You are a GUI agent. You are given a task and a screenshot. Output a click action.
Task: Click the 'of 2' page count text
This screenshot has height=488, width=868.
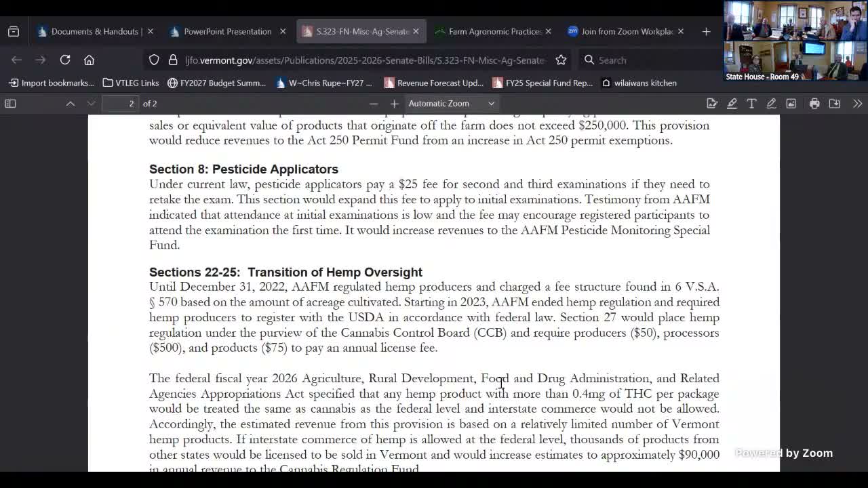coord(150,104)
